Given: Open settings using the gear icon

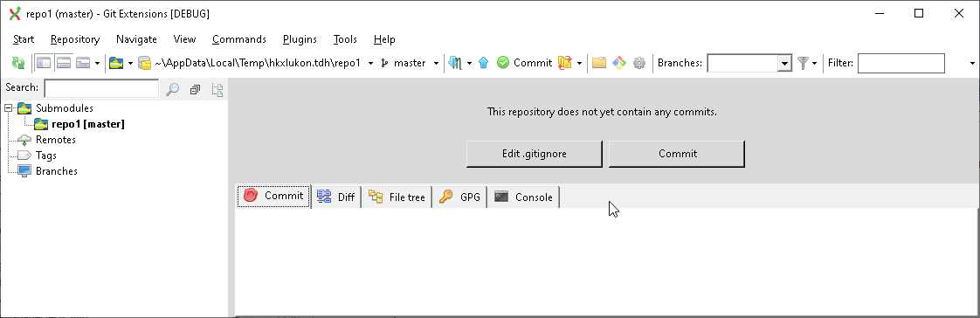Looking at the screenshot, I should 638,63.
